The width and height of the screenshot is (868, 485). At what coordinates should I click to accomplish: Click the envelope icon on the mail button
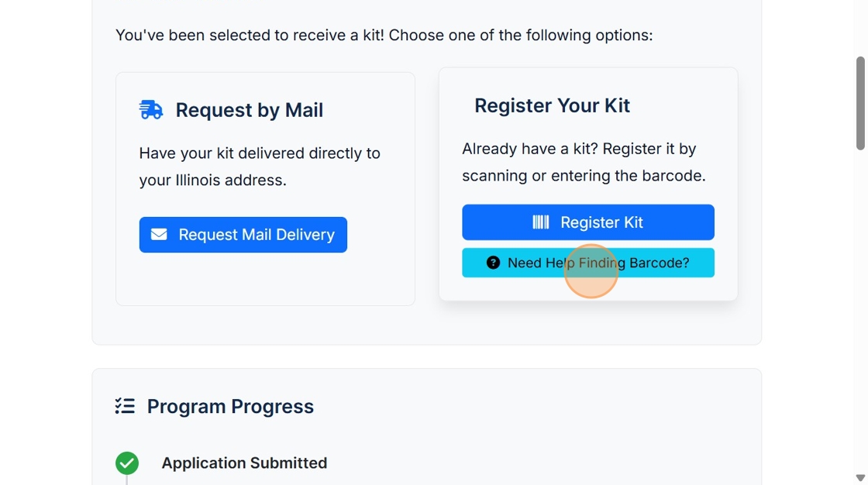(x=159, y=234)
